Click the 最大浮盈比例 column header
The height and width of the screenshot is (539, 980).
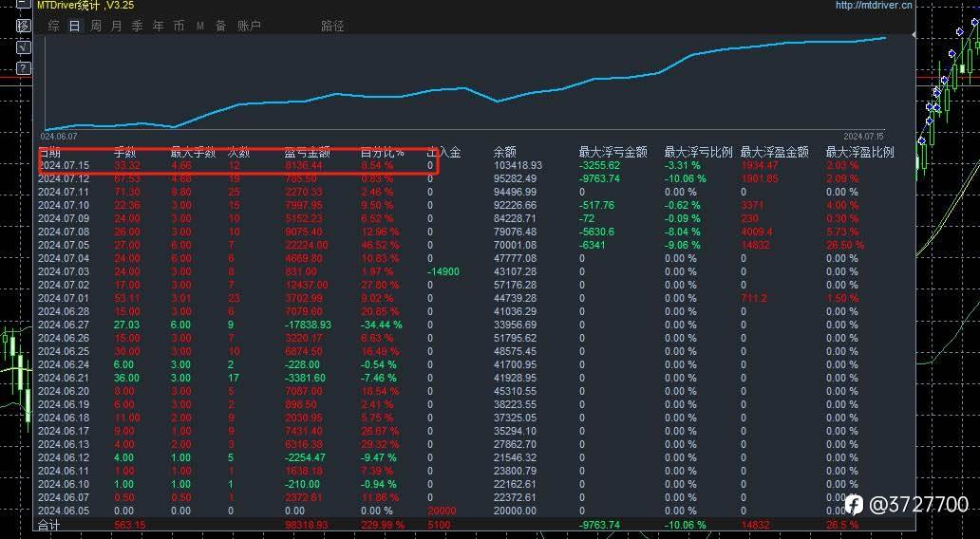click(860, 152)
